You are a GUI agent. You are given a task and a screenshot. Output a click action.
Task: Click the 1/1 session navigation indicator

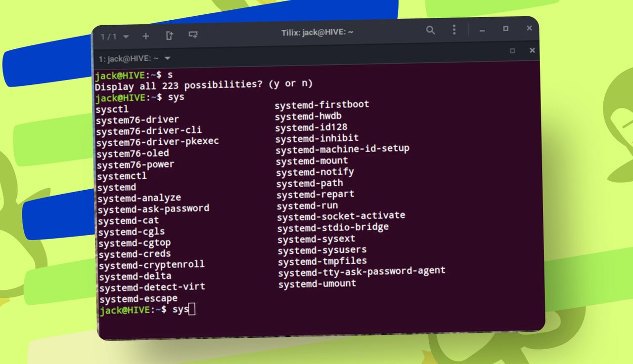click(x=109, y=36)
